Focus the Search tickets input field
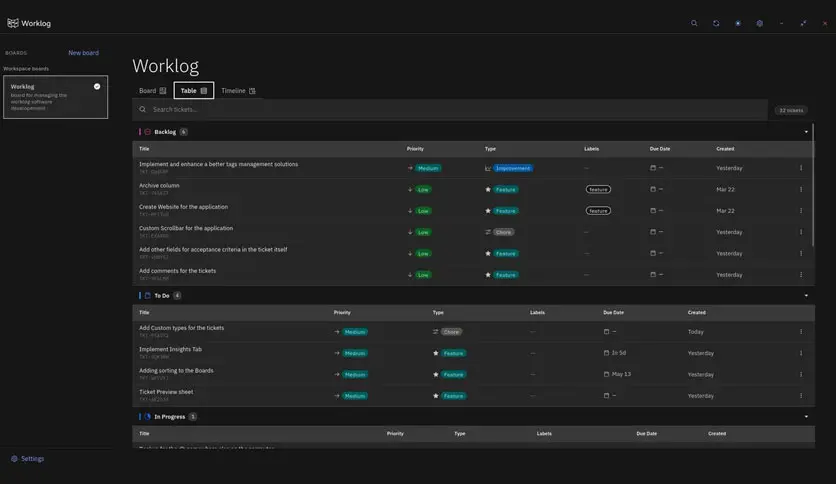The width and height of the screenshot is (836, 484). pos(449,109)
